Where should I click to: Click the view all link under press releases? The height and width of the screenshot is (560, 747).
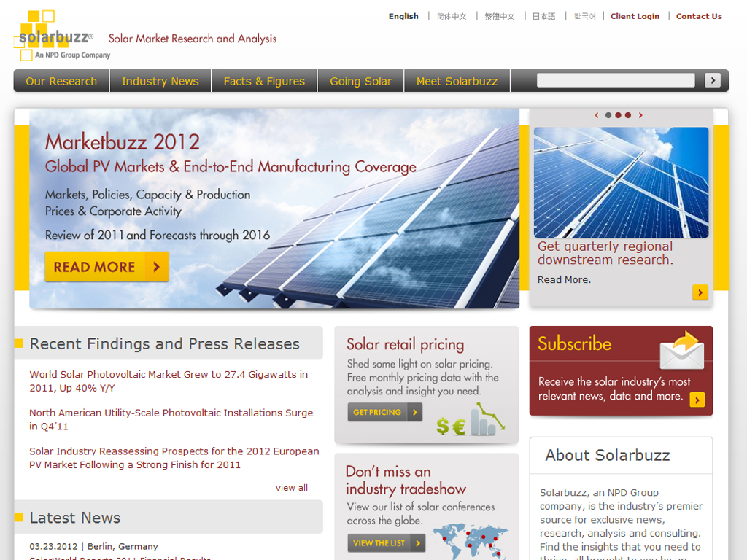click(x=291, y=487)
